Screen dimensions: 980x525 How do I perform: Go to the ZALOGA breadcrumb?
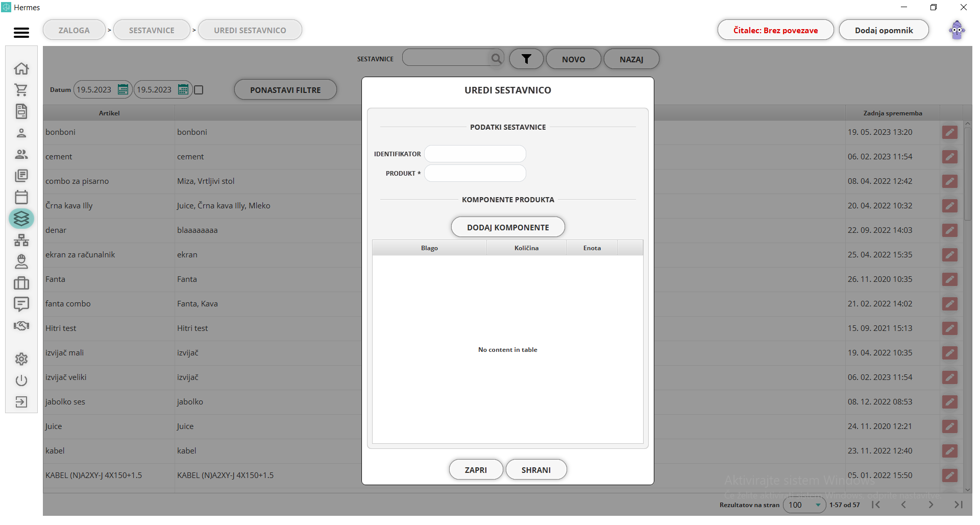tap(74, 30)
